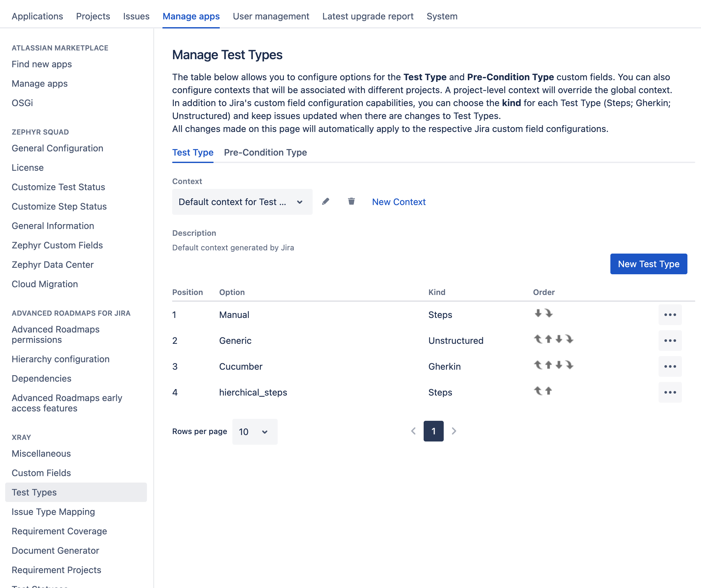This screenshot has height=588, width=701.
Task: Move Cucumber to the top of the list
Action: pos(538,365)
